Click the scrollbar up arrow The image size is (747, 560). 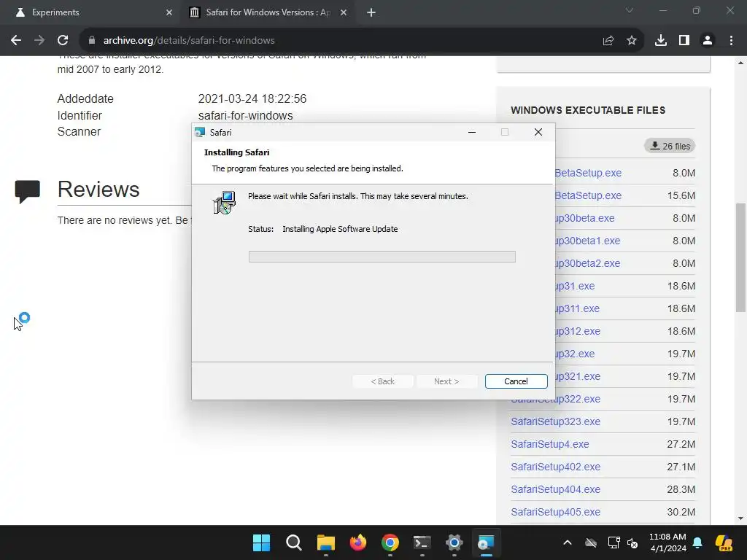click(x=740, y=63)
